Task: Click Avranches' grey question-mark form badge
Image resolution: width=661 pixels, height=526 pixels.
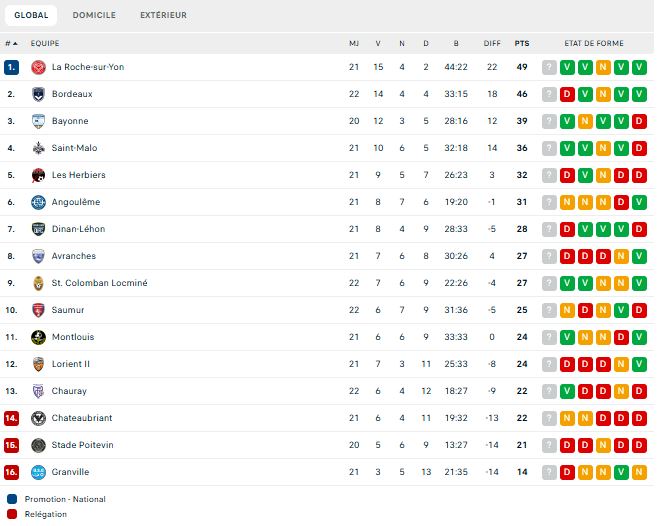Action: 549,256
